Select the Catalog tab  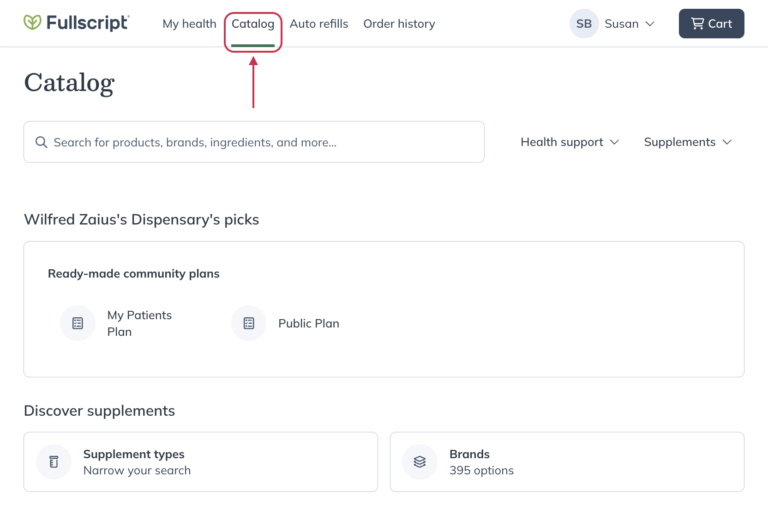[253, 24]
